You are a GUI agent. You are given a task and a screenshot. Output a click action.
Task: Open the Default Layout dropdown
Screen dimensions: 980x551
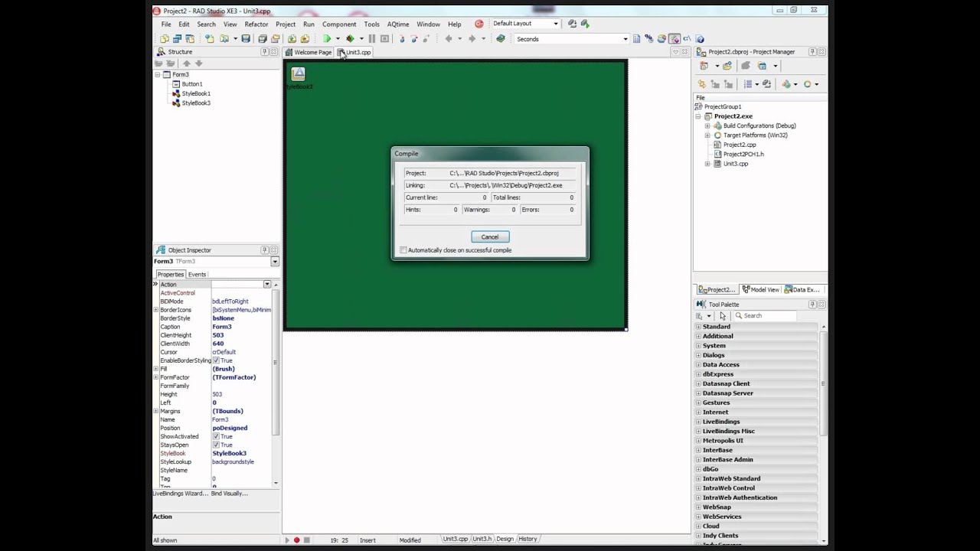556,24
